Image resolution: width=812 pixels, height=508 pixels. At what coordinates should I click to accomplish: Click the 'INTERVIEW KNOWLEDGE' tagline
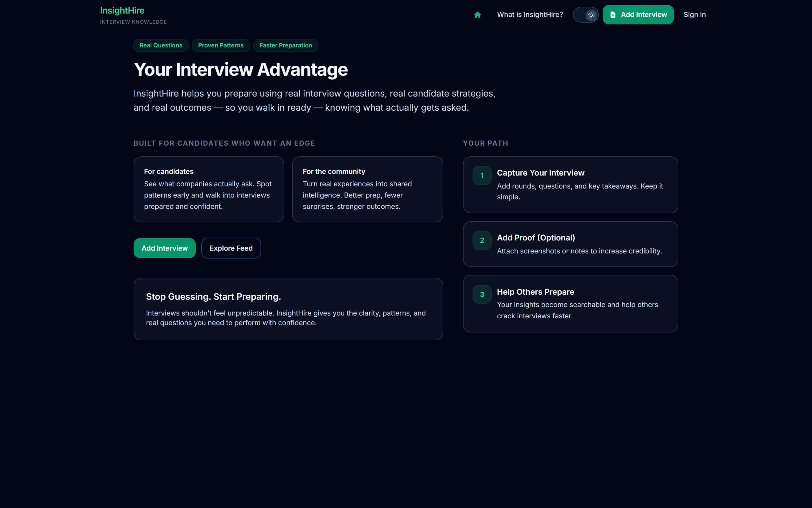(x=133, y=22)
